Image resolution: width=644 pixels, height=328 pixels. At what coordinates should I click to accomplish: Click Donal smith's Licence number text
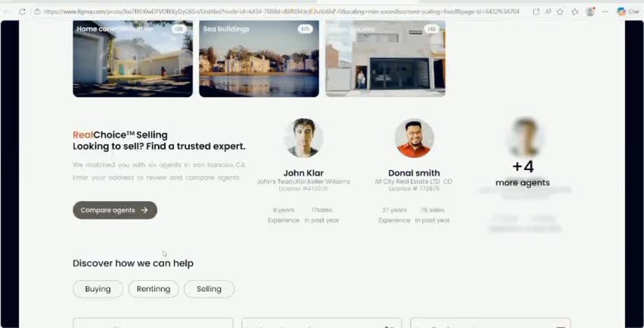(x=414, y=189)
